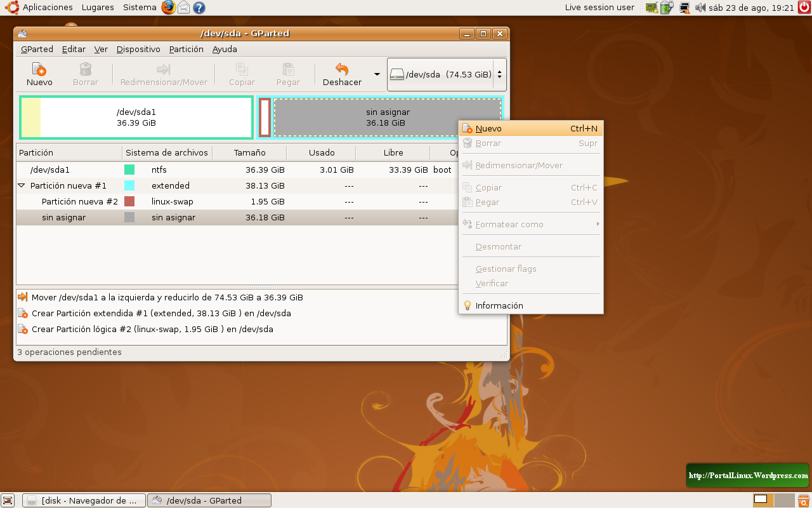Sort by the Libre column header

(393, 153)
